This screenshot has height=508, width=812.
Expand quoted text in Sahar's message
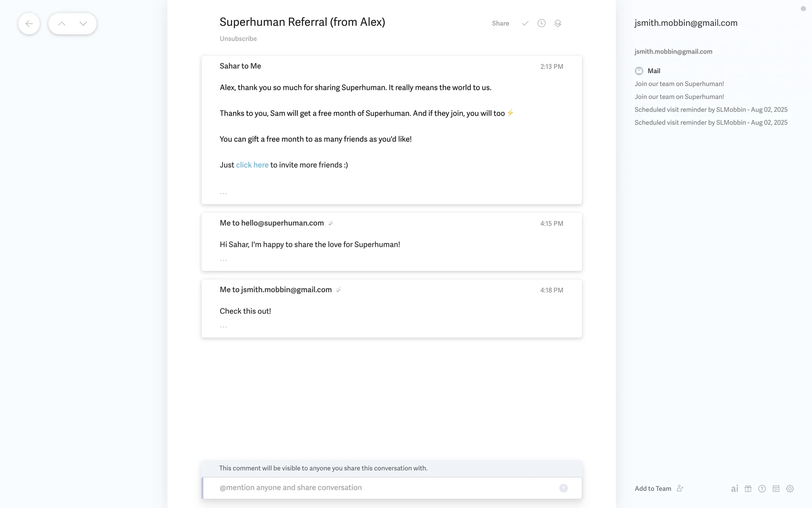[223, 193]
